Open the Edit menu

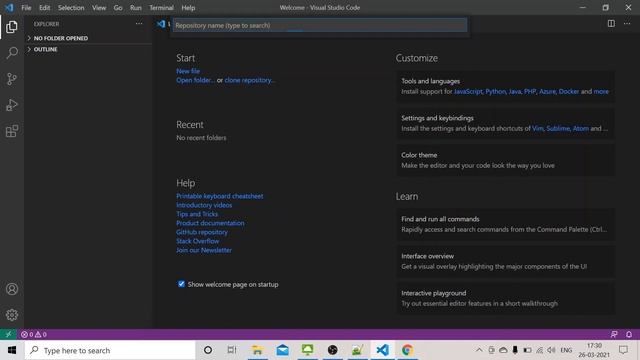[x=44, y=8]
